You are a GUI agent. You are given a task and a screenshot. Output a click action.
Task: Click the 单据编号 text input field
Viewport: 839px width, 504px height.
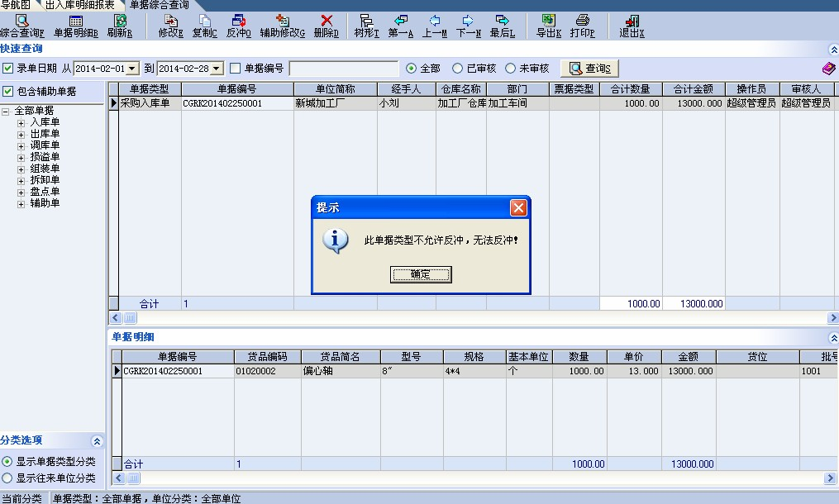343,69
